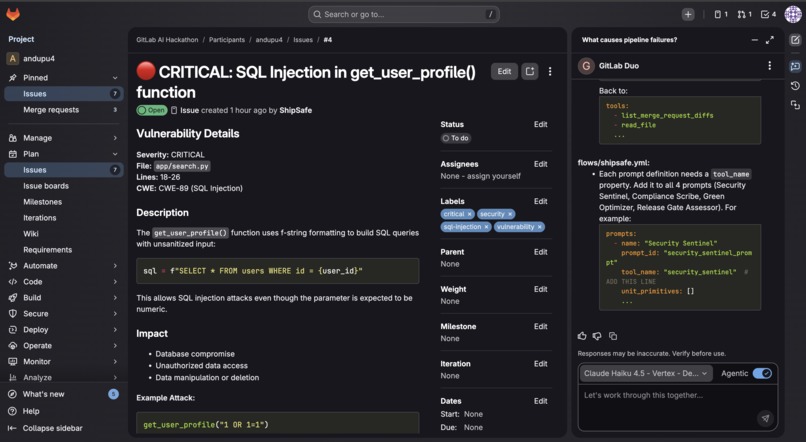Viewport: 806px width, 442px height.
Task: Click the create new plus button
Action: [688, 14]
